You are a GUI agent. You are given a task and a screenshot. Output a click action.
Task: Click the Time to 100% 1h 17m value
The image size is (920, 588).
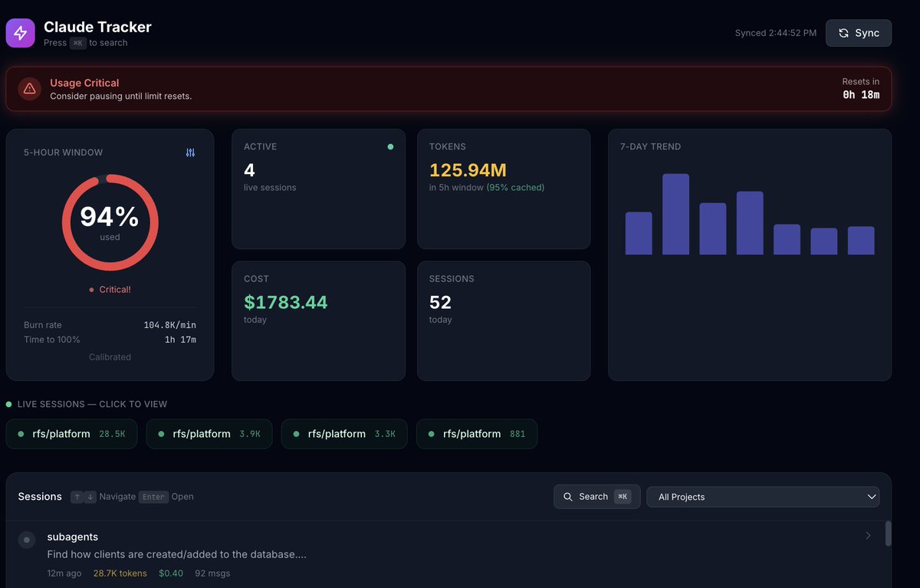pyautogui.click(x=180, y=340)
